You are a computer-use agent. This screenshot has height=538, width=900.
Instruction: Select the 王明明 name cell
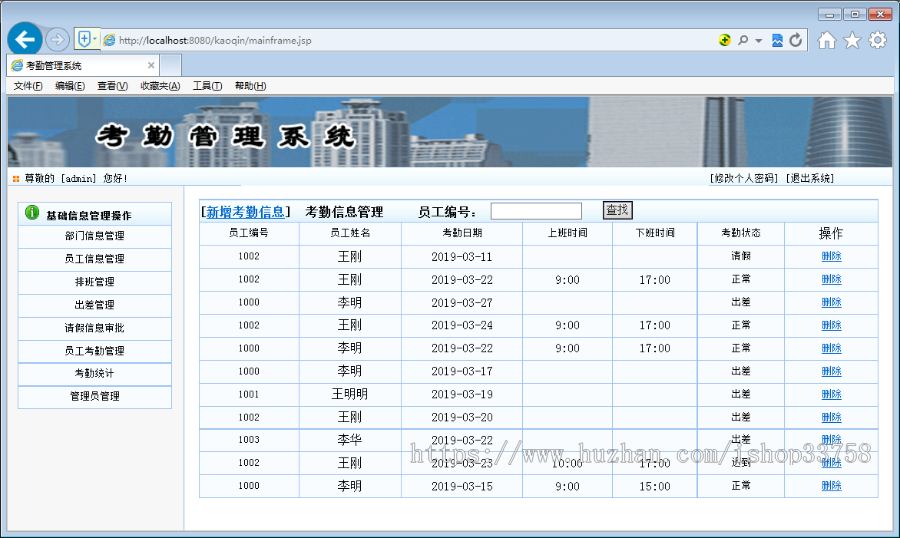tap(350, 394)
